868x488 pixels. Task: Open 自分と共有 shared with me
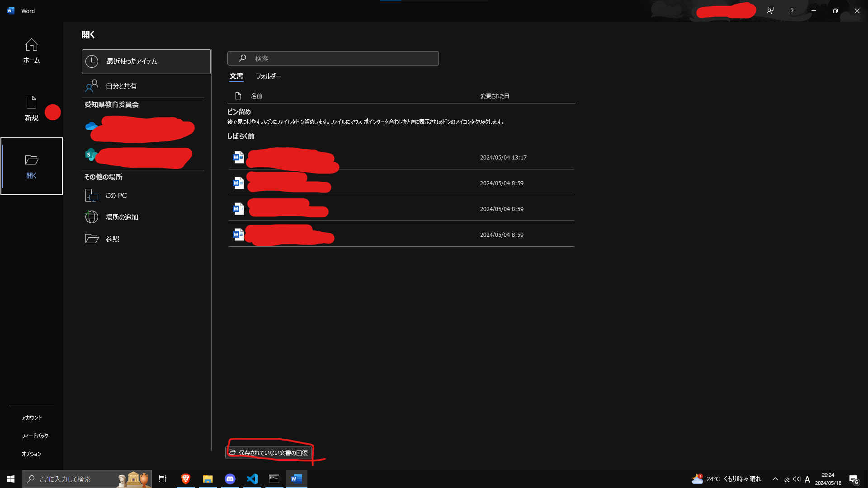pyautogui.click(x=121, y=86)
